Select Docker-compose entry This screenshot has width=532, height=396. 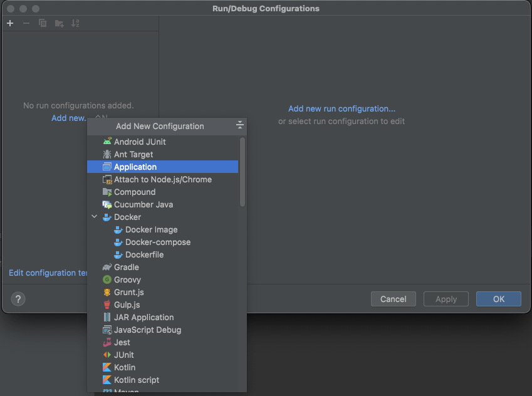163,242
